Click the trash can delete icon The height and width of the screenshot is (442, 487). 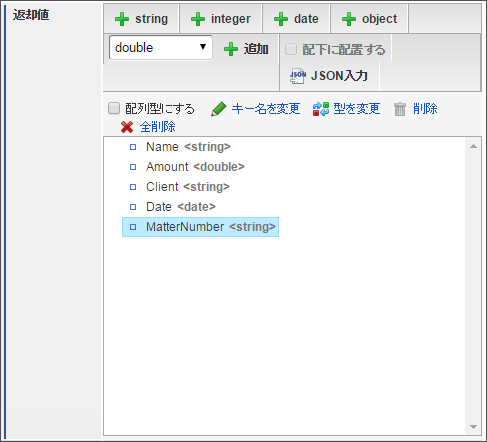[x=400, y=109]
